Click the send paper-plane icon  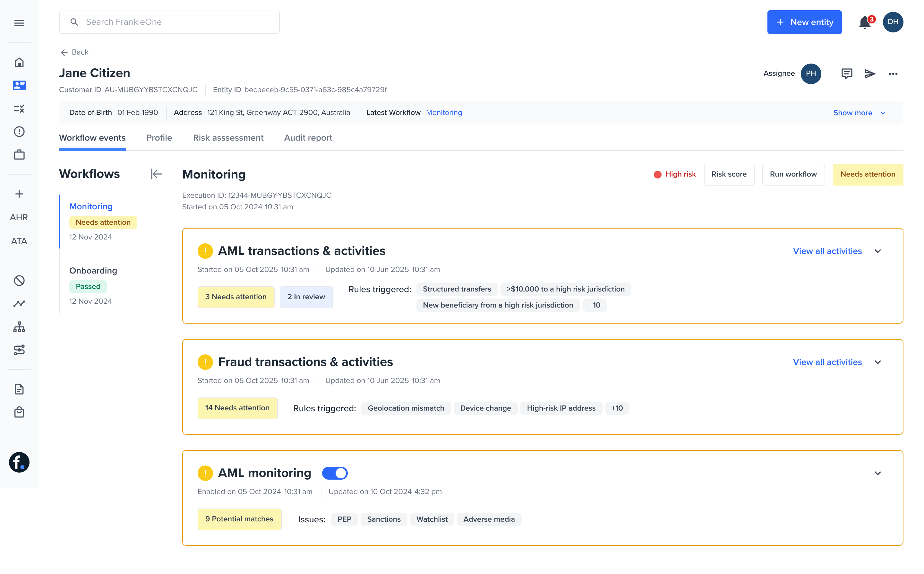pos(870,74)
